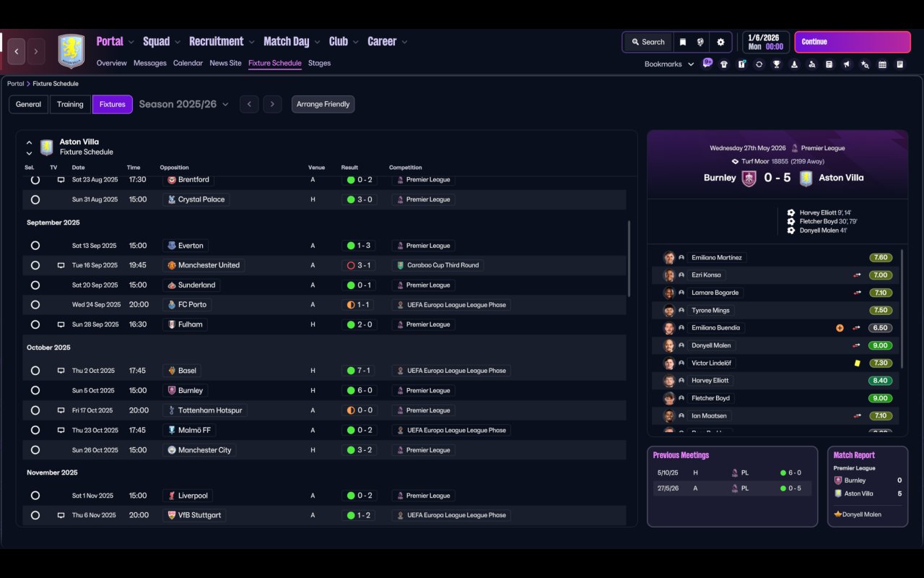
Task: Expand the Recruitment menu chevron
Action: pyautogui.click(x=252, y=42)
